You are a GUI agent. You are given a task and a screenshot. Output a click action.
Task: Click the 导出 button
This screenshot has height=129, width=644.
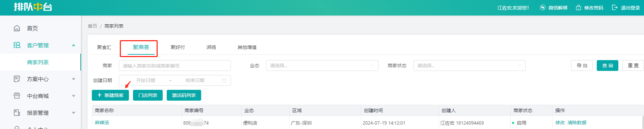click(x=582, y=66)
